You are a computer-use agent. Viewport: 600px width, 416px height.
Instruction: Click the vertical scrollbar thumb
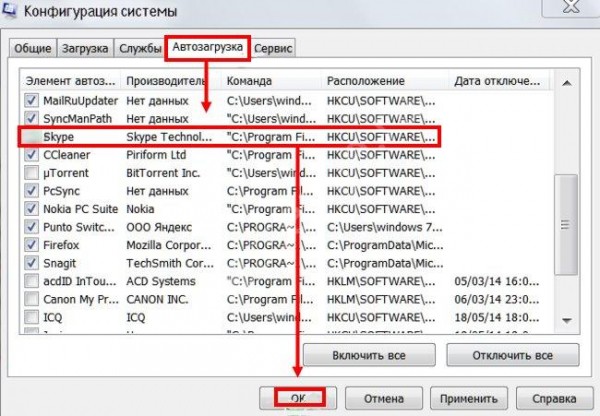pyautogui.click(x=566, y=225)
